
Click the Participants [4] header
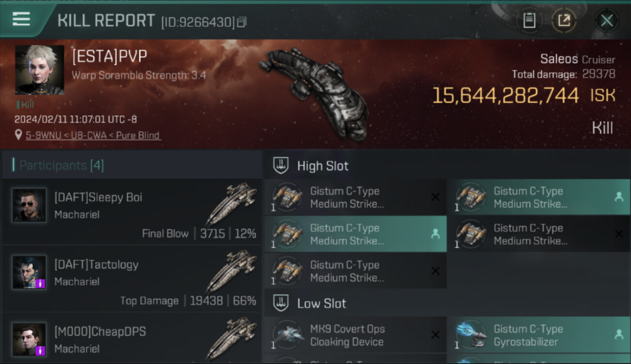[x=62, y=165]
